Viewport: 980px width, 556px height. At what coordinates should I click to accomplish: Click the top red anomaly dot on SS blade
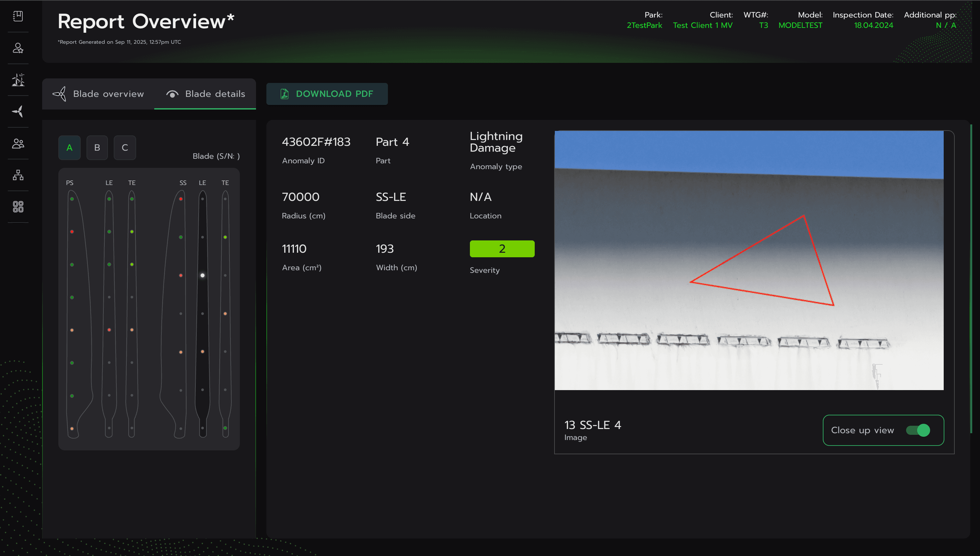181,199
